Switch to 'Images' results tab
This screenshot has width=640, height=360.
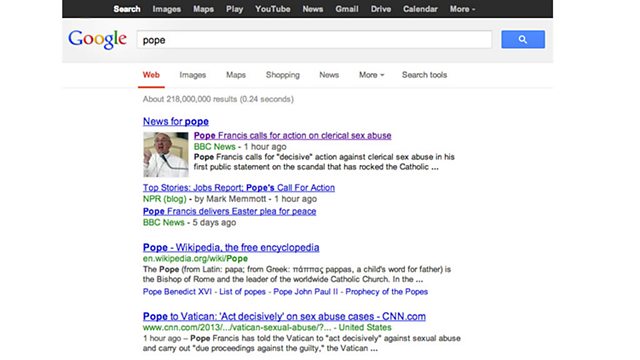193,75
